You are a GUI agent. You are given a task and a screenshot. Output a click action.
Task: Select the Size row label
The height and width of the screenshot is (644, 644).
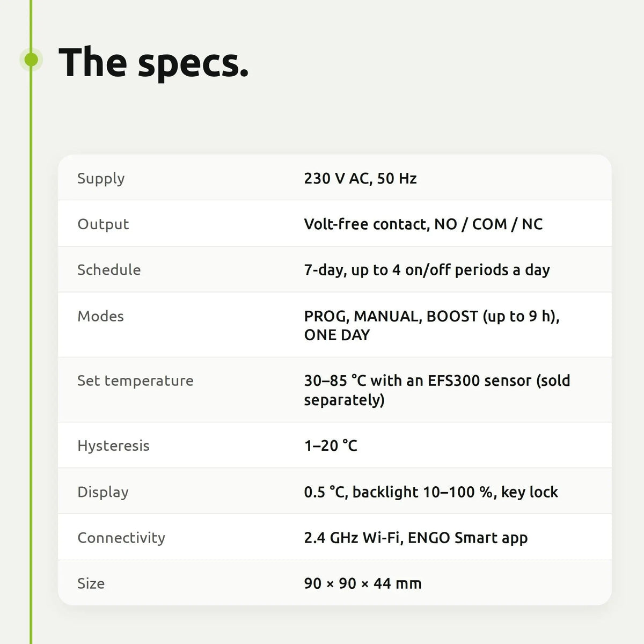pyautogui.click(x=91, y=583)
